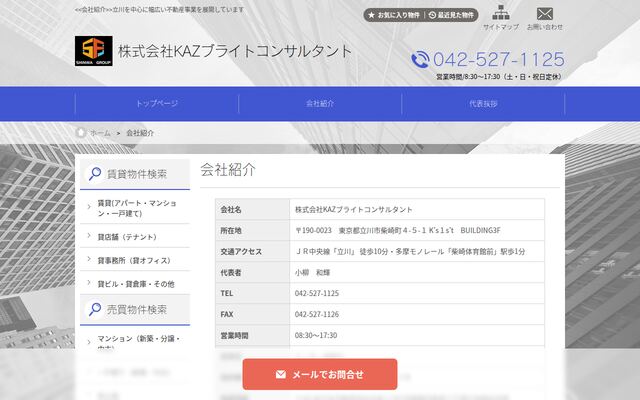This screenshot has height=400, width=640.
Task: Click the chevron next to 貸ビル・貸倉庫・その他
Action: [x=89, y=282]
